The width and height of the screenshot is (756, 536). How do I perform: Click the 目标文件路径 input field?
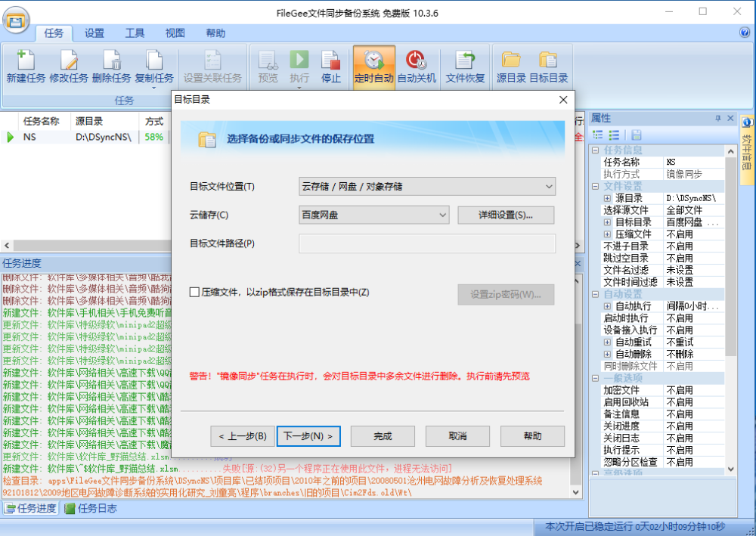click(x=426, y=243)
